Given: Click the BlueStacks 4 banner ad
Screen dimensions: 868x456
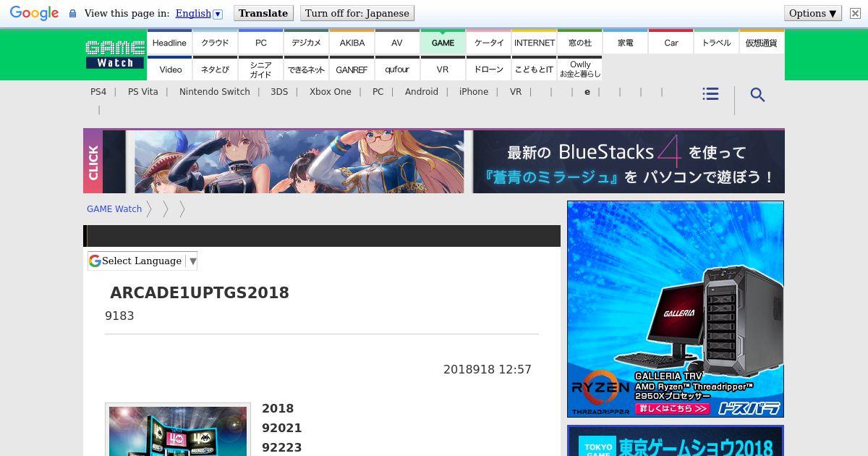Looking at the screenshot, I should (x=434, y=161).
